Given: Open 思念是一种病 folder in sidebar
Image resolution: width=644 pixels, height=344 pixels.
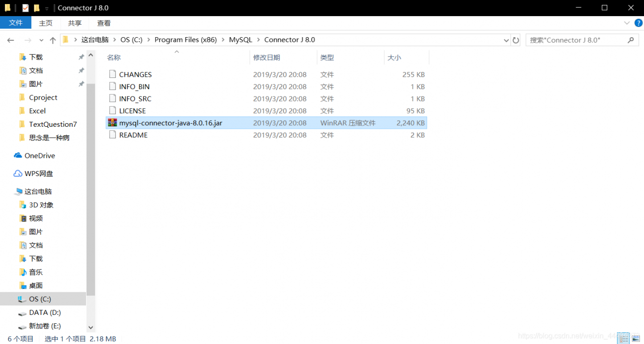Looking at the screenshot, I should [x=49, y=138].
